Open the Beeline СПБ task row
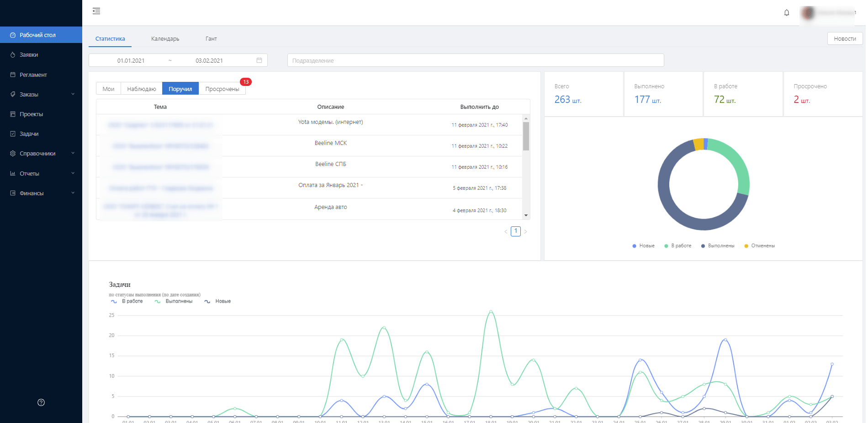The height and width of the screenshot is (423, 868). [x=309, y=167]
